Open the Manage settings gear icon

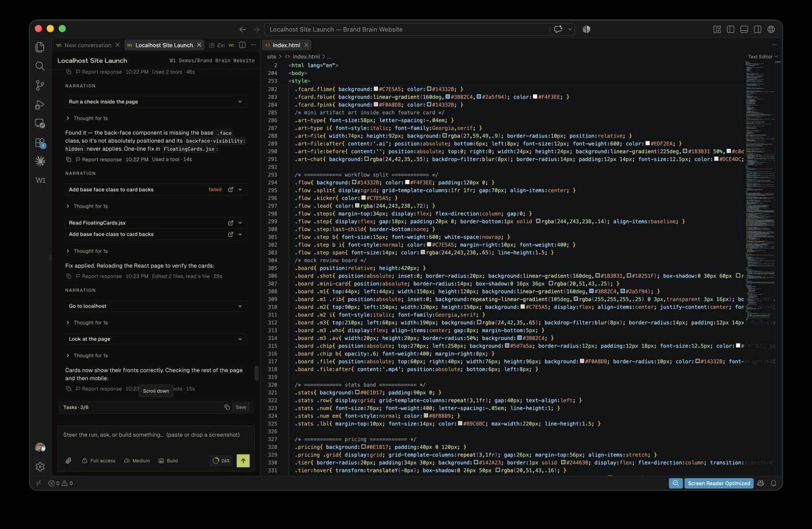click(x=40, y=467)
